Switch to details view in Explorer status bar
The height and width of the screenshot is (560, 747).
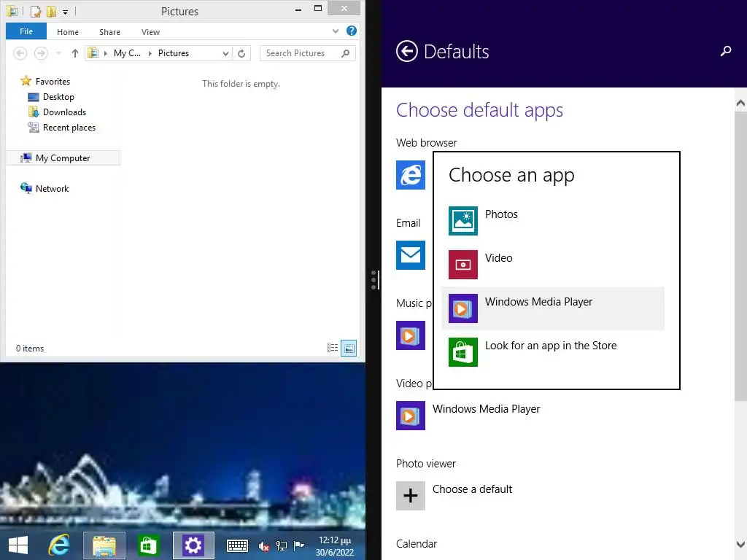click(332, 348)
